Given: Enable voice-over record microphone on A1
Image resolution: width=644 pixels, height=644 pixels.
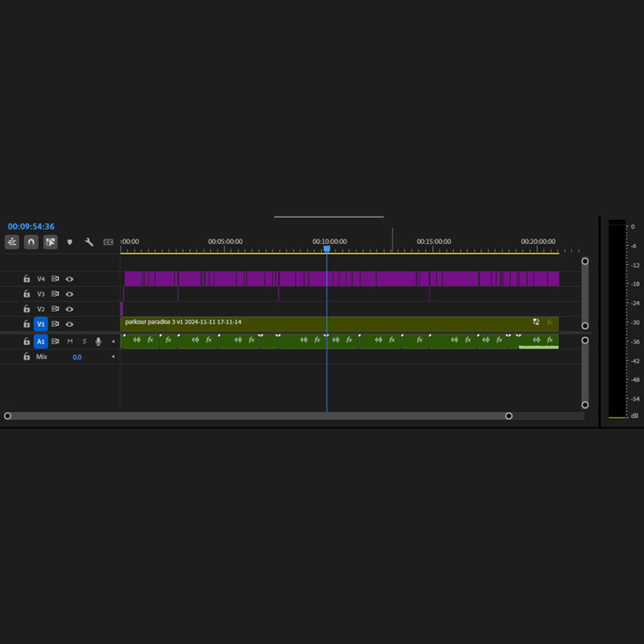Looking at the screenshot, I should tap(99, 341).
